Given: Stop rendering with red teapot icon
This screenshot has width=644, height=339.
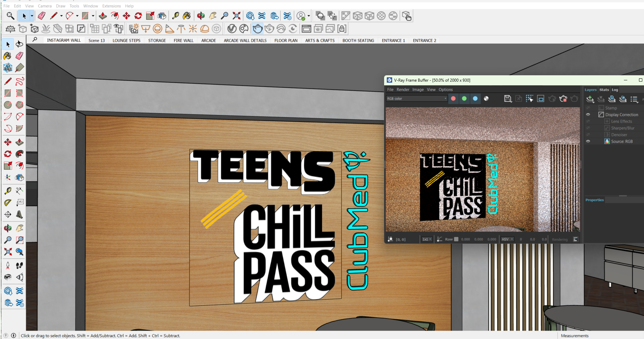Looking at the screenshot, I should [563, 98].
